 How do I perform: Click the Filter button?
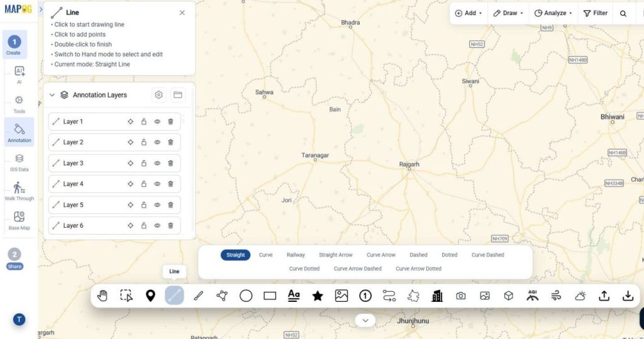(x=595, y=13)
